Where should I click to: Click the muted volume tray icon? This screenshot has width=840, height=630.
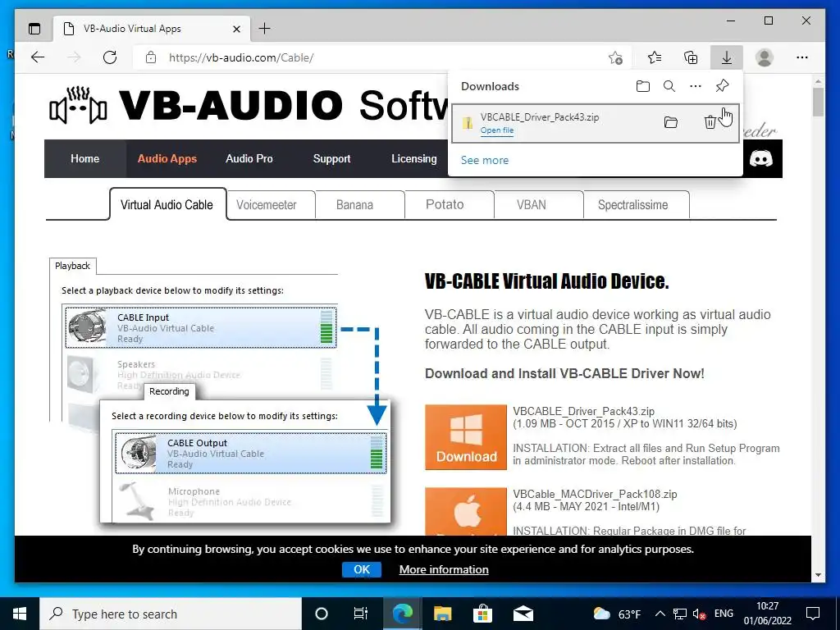699,614
